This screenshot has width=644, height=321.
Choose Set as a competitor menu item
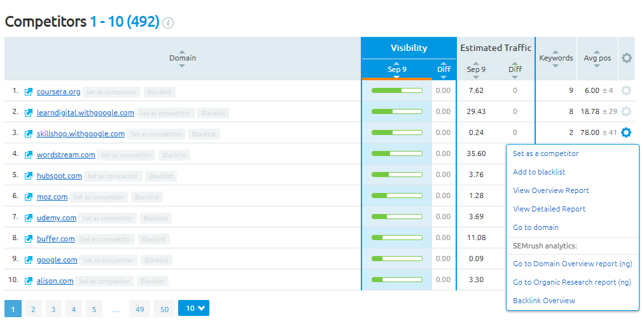tap(545, 153)
